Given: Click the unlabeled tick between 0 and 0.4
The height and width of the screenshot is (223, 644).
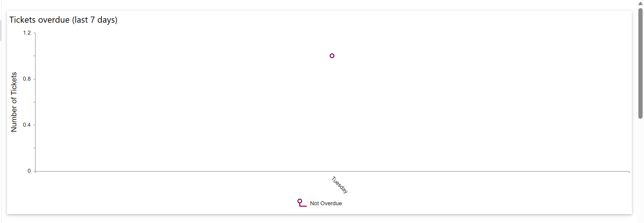Looking at the screenshot, I should [x=34, y=148].
